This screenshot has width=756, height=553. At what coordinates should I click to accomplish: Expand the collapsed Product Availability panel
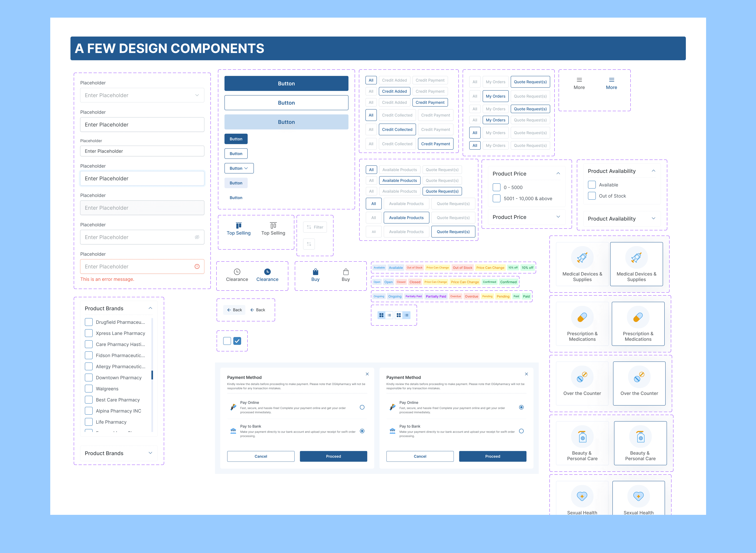654,219
